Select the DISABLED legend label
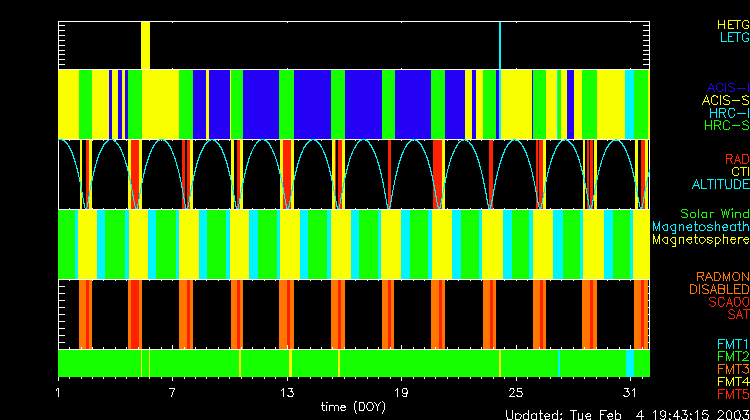The width and height of the screenshot is (750, 420). [x=720, y=289]
